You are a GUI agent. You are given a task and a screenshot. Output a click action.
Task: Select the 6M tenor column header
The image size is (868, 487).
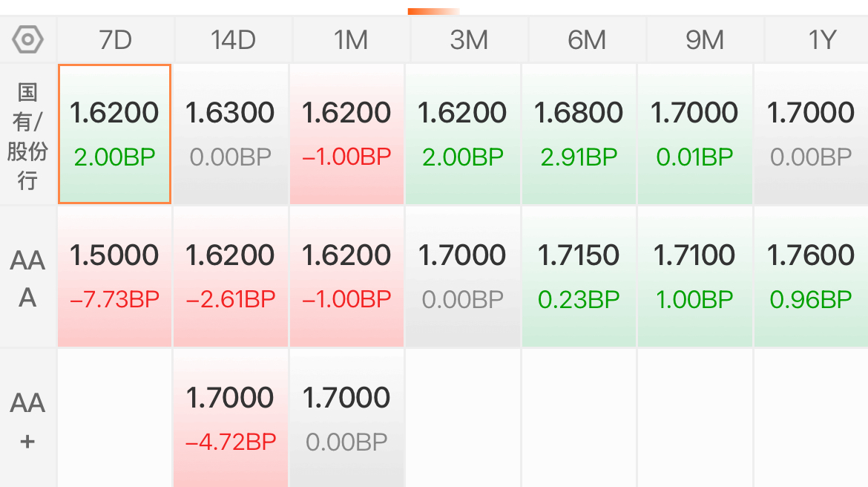pos(587,40)
